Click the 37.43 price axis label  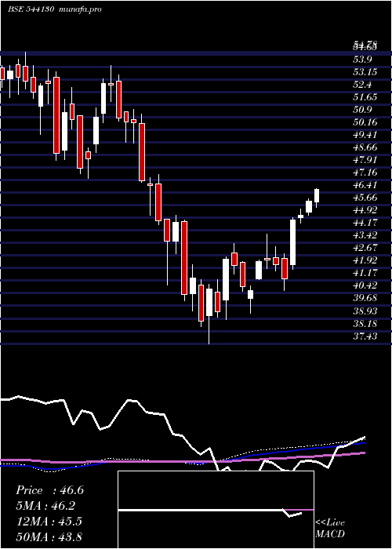pos(365,336)
